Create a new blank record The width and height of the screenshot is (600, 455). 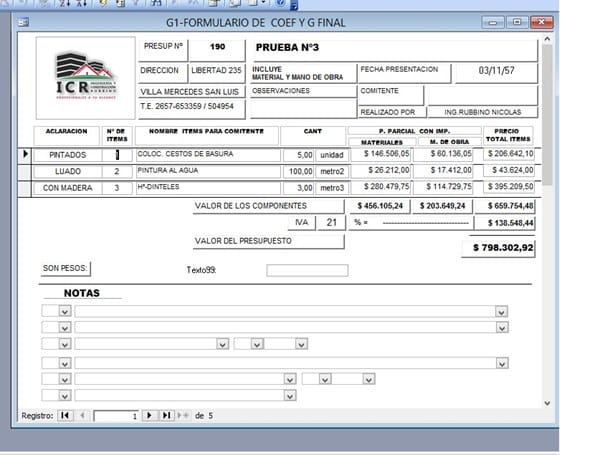coord(183,415)
